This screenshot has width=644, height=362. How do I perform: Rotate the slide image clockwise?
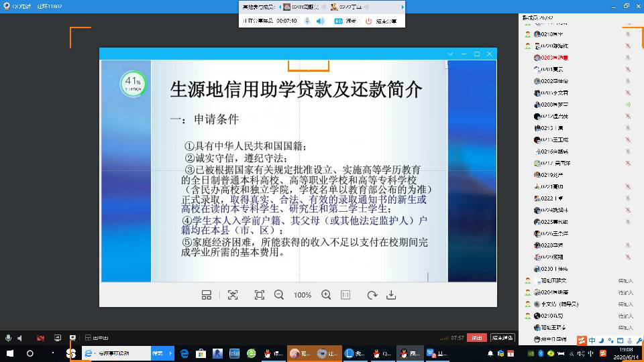(x=372, y=295)
